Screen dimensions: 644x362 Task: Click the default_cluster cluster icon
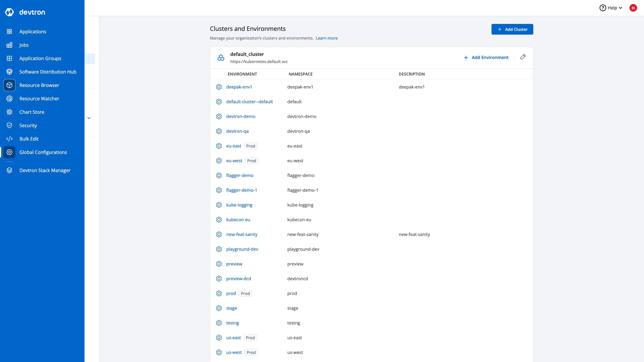coord(221,58)
